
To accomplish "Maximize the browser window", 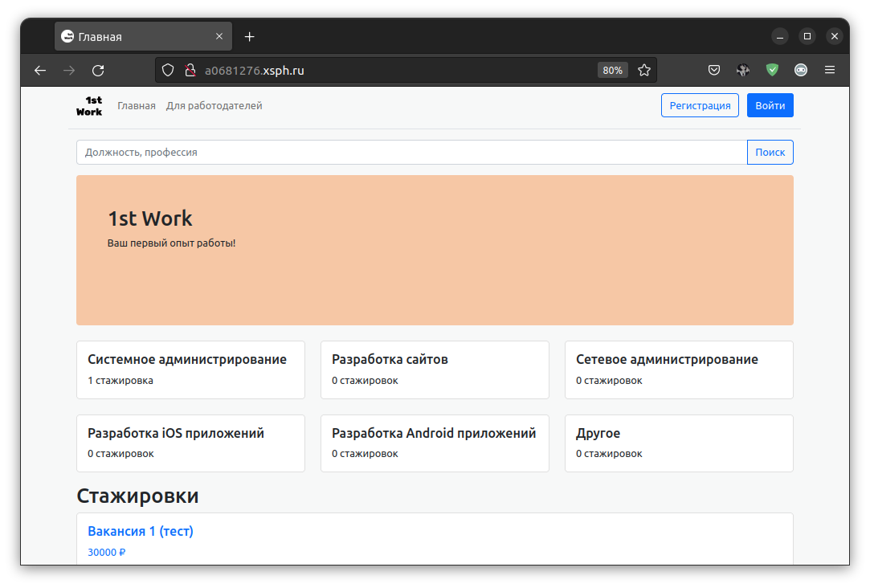I will click(807, 37).
